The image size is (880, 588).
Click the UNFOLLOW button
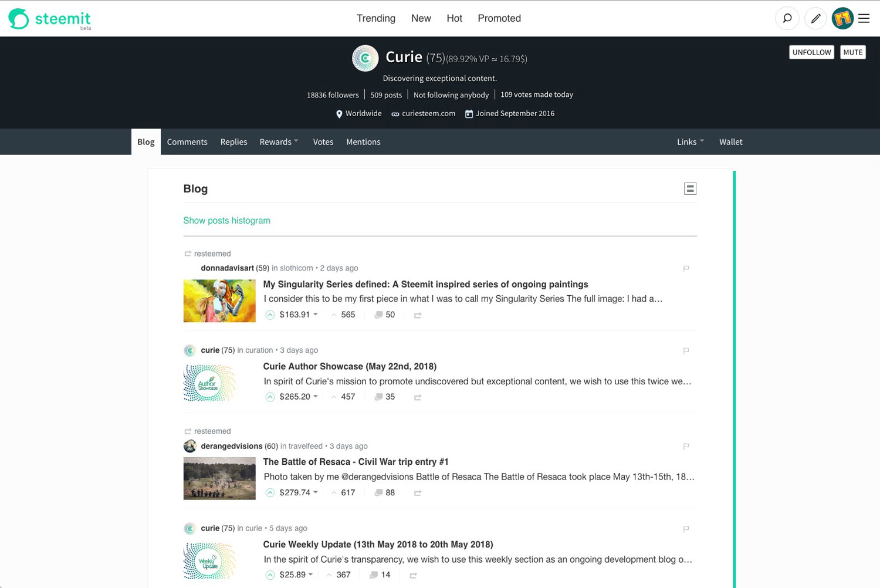812,52
